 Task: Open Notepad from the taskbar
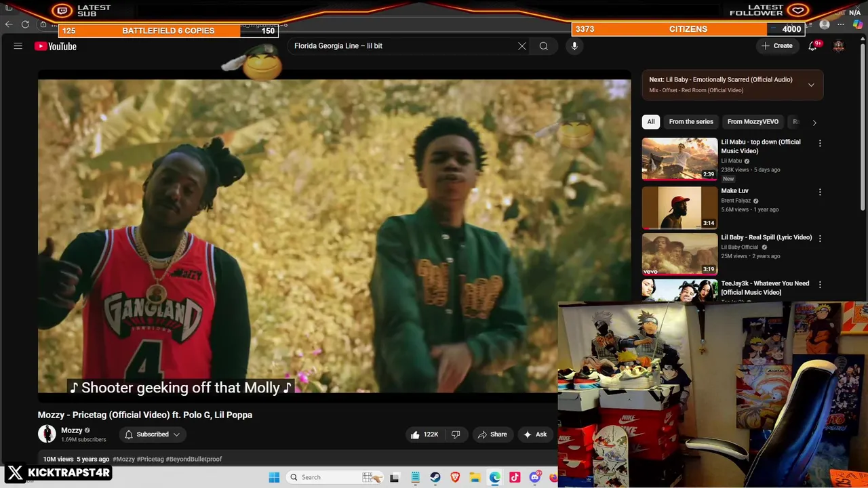click(x=415, y=477)
